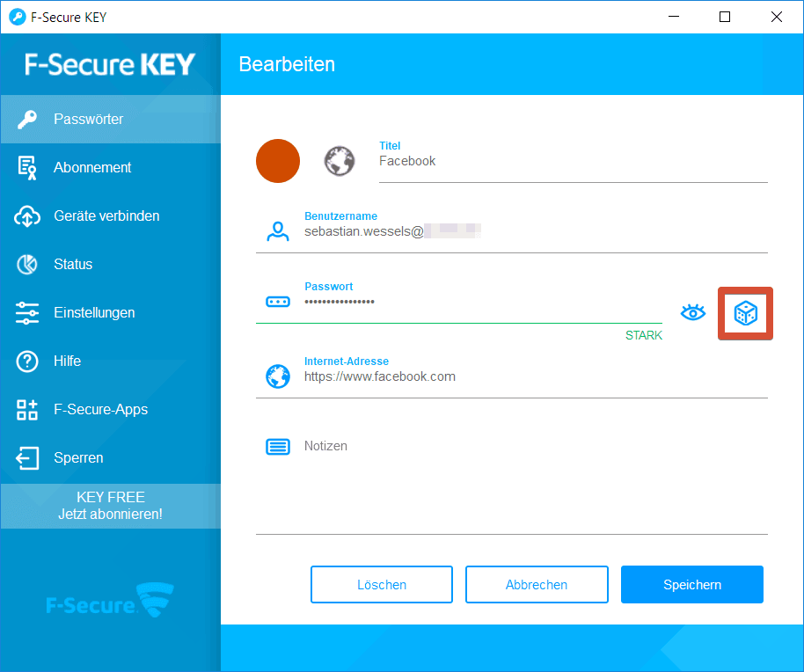Open the Hilfe page

click(110, 361)
